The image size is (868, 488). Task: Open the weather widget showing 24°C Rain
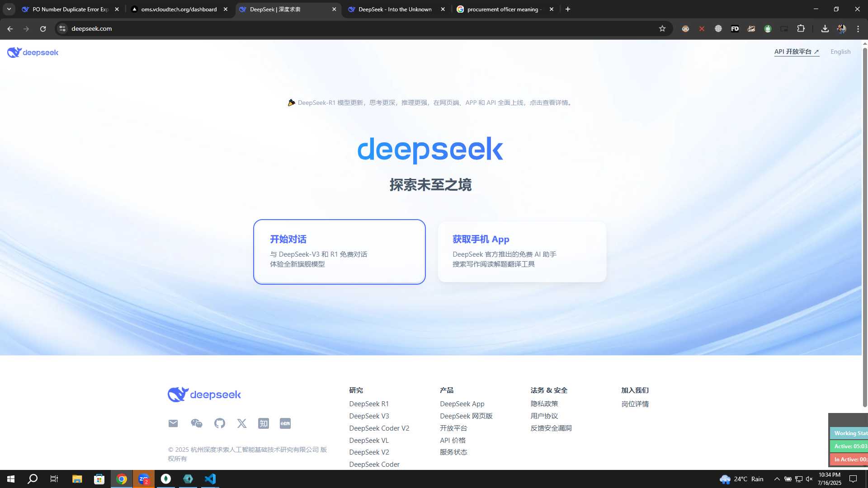click(742, 479)
